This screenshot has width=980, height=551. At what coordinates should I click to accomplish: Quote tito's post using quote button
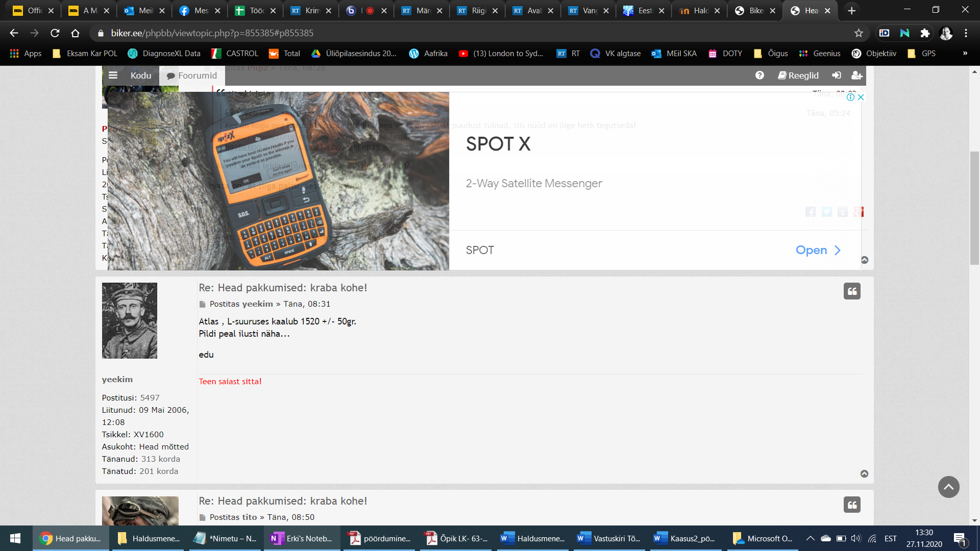[x=851, y=505]
